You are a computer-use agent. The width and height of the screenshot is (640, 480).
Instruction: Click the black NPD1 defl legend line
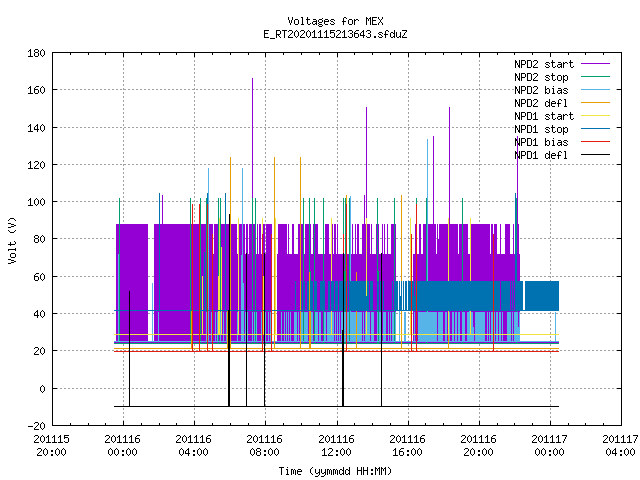[595, 155]
